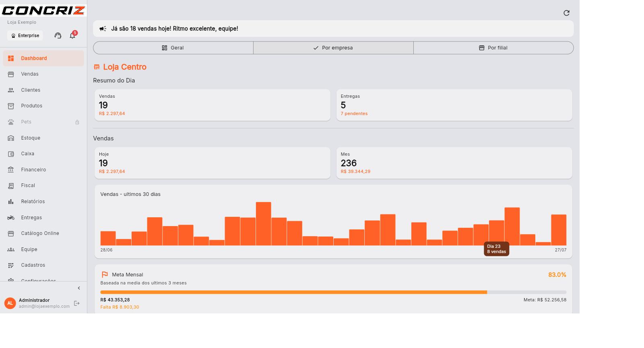Click the Meta Mensal progress bar
This screenshot has width=644, height=348.
coord(333,292)
